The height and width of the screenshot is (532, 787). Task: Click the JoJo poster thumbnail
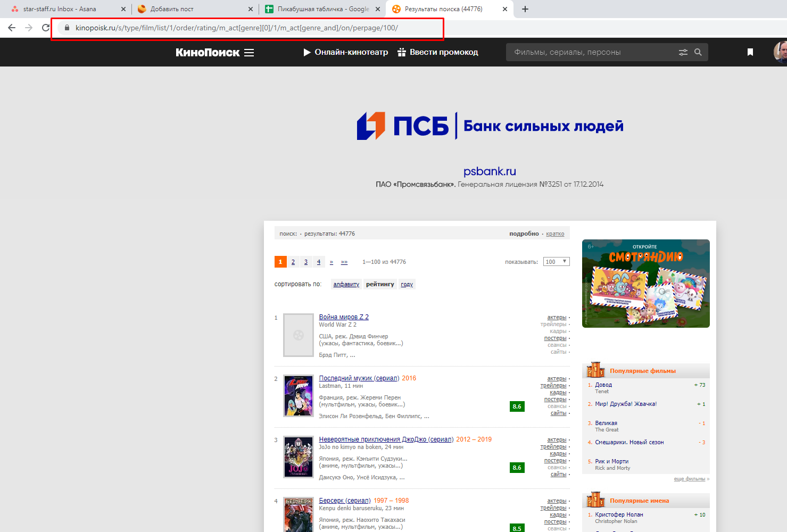pyautogui.click(x=299, y=457)
